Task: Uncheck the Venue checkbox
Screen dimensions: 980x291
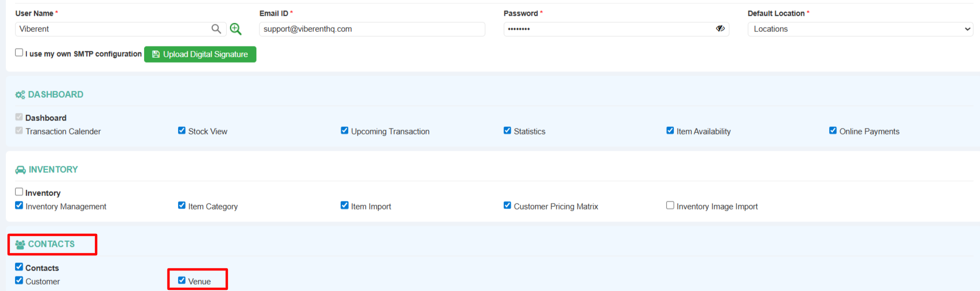Action: tap(181, 280)
